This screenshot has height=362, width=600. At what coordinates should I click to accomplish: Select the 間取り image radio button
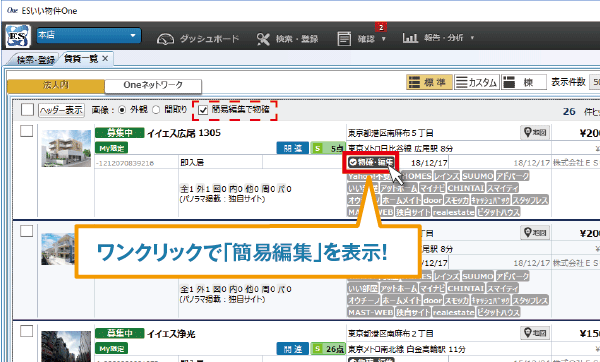156,110
